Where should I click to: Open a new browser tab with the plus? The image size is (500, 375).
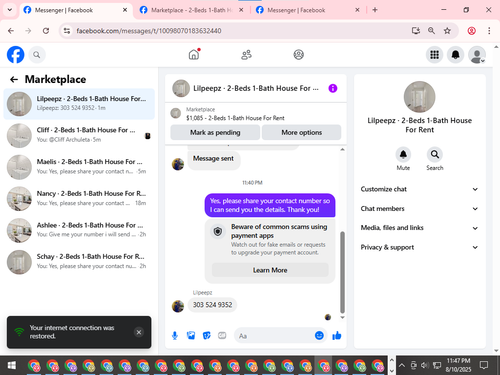[x=375, y=10]
